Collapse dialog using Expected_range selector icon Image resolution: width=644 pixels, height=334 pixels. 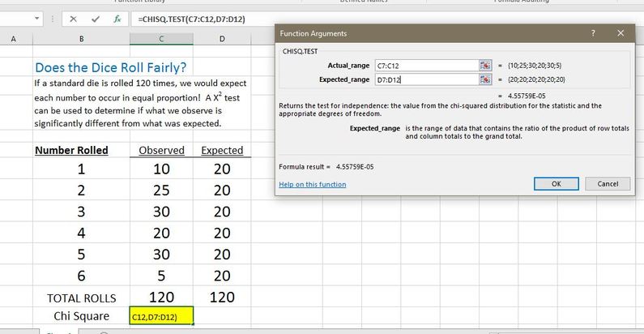[x=485, y=79]
